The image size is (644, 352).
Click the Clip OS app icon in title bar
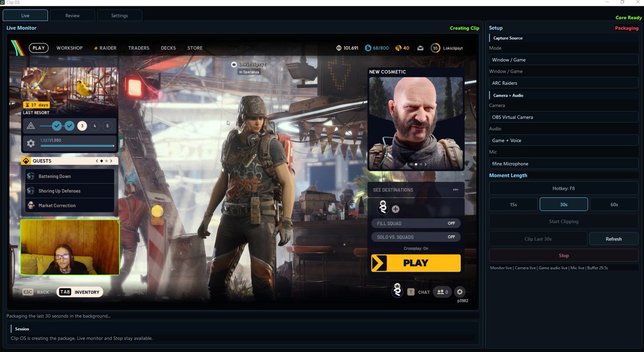click(3, 3)
